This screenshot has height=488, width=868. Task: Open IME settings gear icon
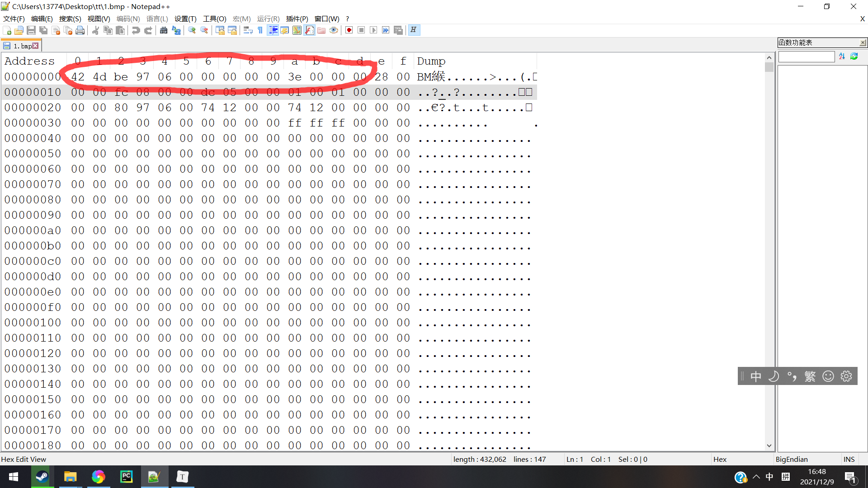(846, 376)
